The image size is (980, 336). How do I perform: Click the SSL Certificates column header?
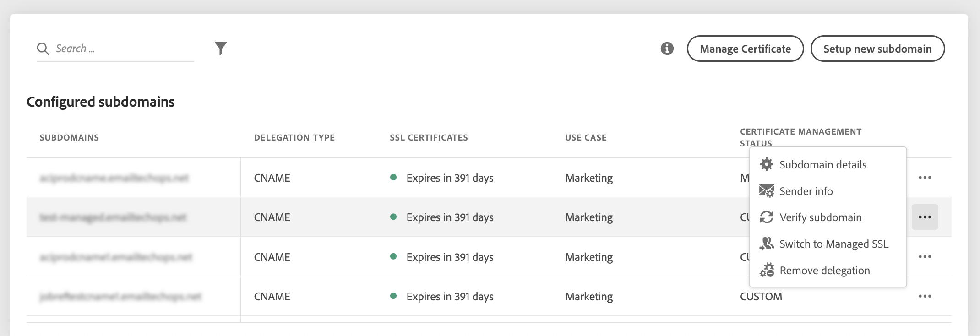coord(429,138)
